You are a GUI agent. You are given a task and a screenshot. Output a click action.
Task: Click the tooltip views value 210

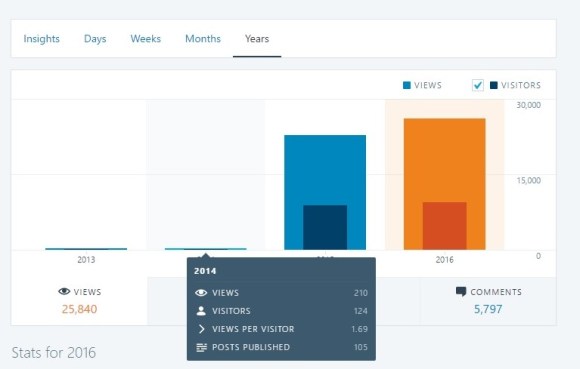point(361,293)
